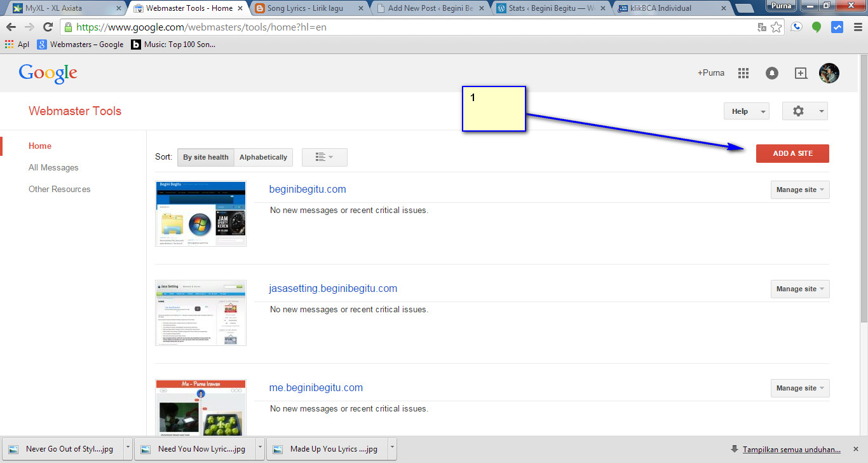Open menu for Need You Now Lyrics download
This screenshot has height=463, width=868.
[x=260, y=448]
